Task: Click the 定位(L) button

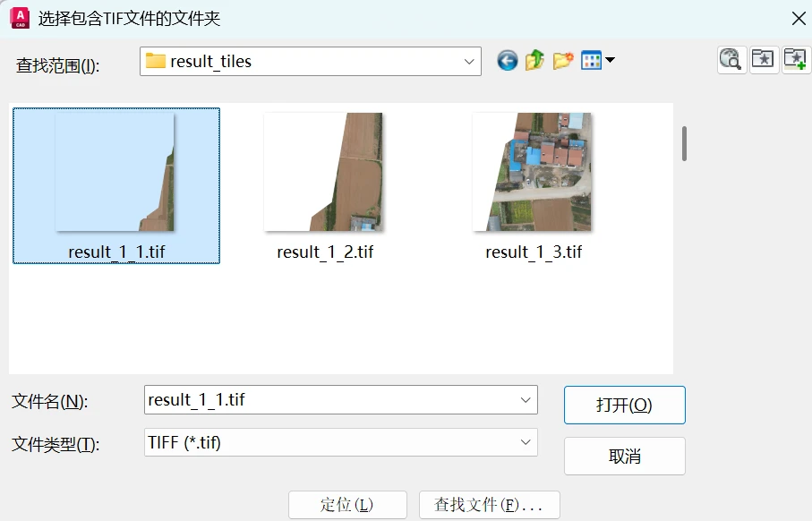Action: click(x=347, y=505)
